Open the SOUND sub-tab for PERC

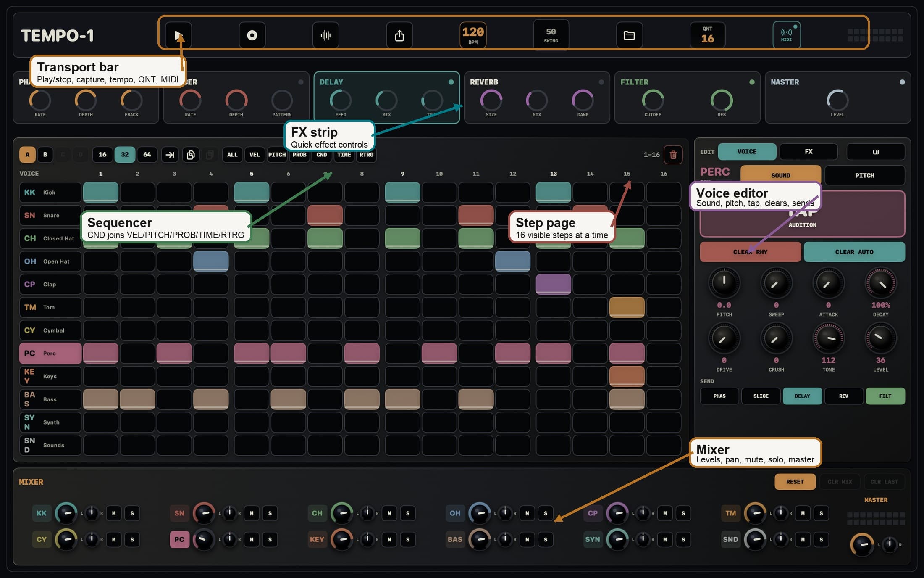[x=780, y=175]
